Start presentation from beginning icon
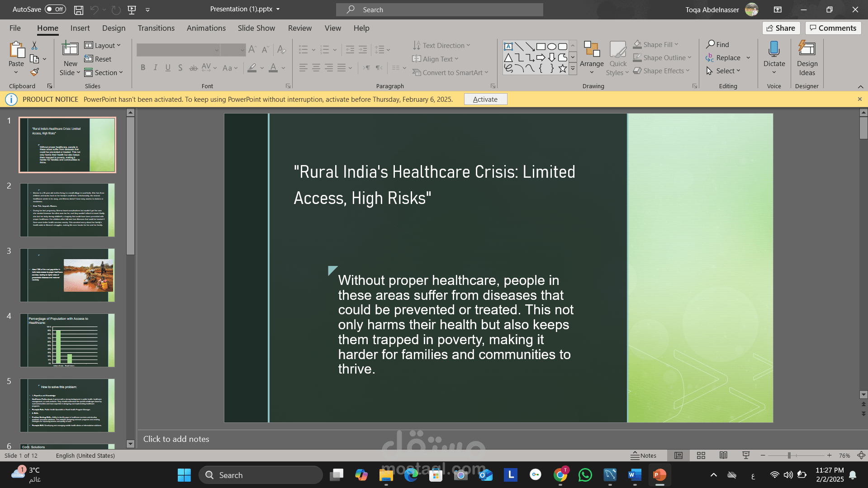This screenshot has width=868, height=488. click(132, 9)
